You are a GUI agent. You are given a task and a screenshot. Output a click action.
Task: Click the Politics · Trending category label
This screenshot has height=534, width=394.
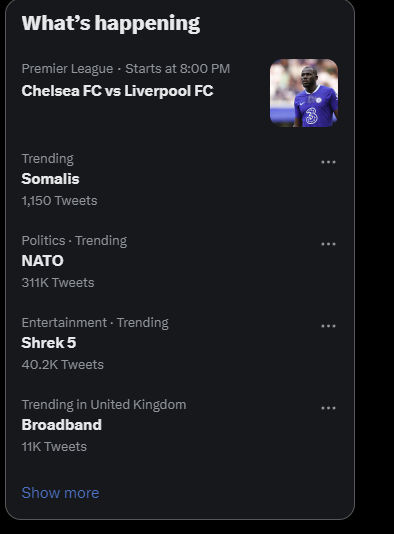point(74,241)
